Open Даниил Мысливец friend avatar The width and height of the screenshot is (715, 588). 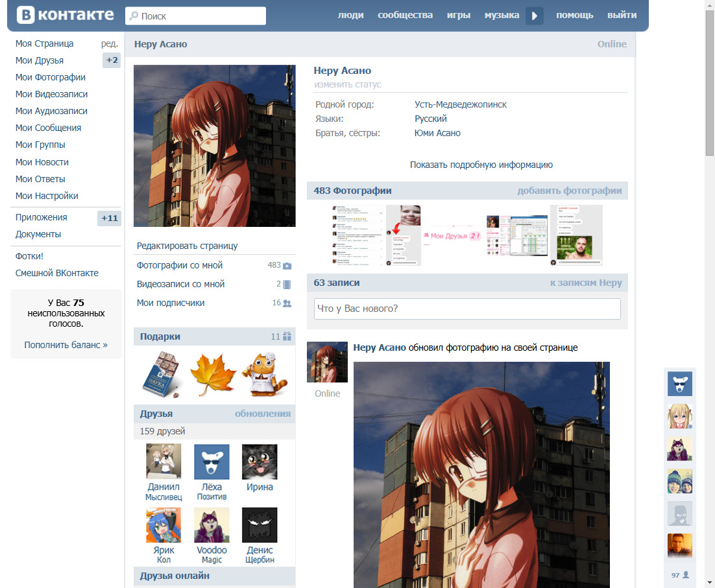pos(164,462)
